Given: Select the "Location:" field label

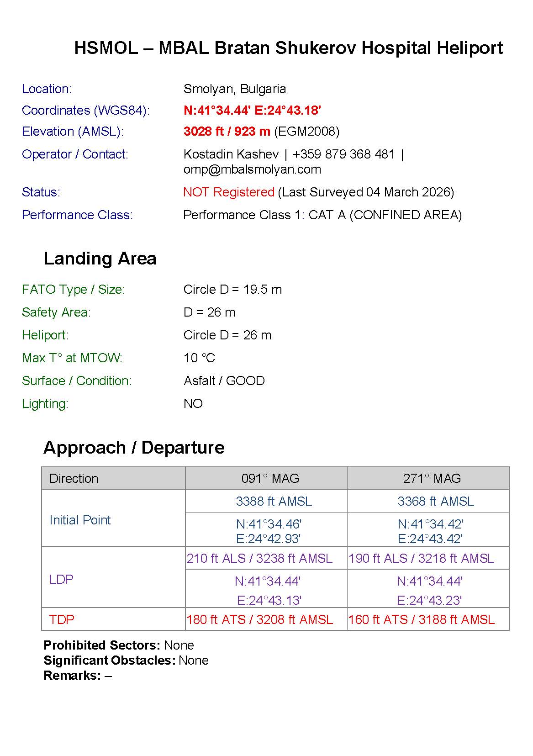Looking at the screenshot, I should click(47, 89).
